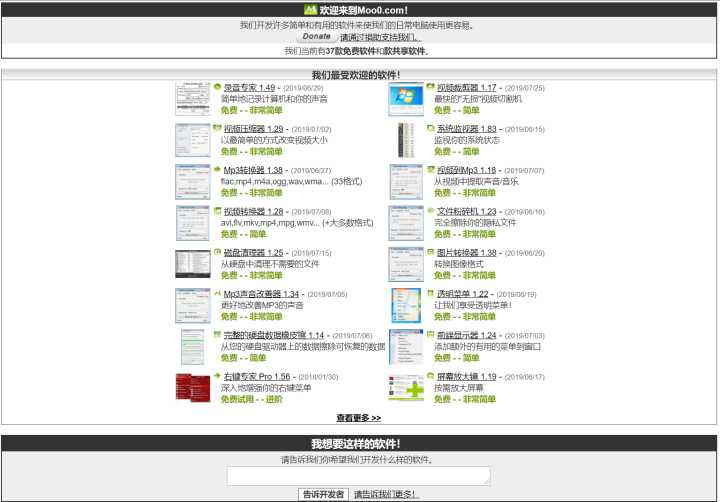The image size is (720, 502).
Task: Follow the 请通过捐助支持我们 link
Action: (x=380, y=37)
